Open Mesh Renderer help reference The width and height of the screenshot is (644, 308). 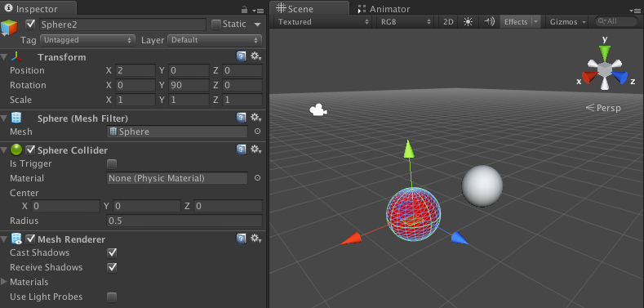tap(242, 239)
